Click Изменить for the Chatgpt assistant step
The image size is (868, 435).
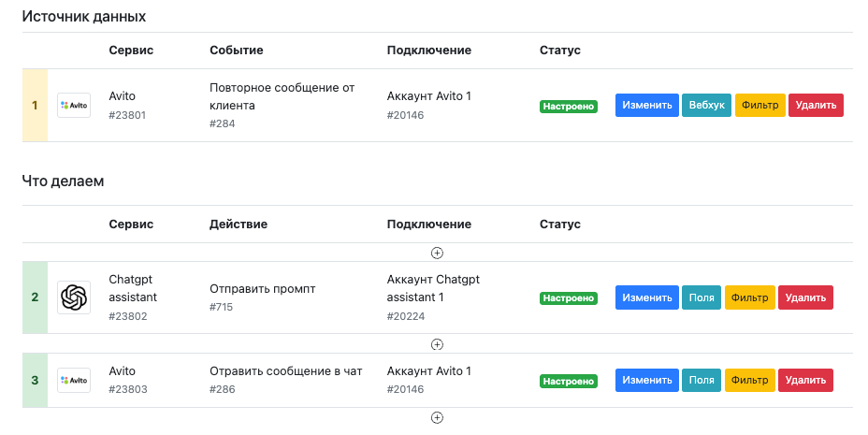(x=646, y=297)
